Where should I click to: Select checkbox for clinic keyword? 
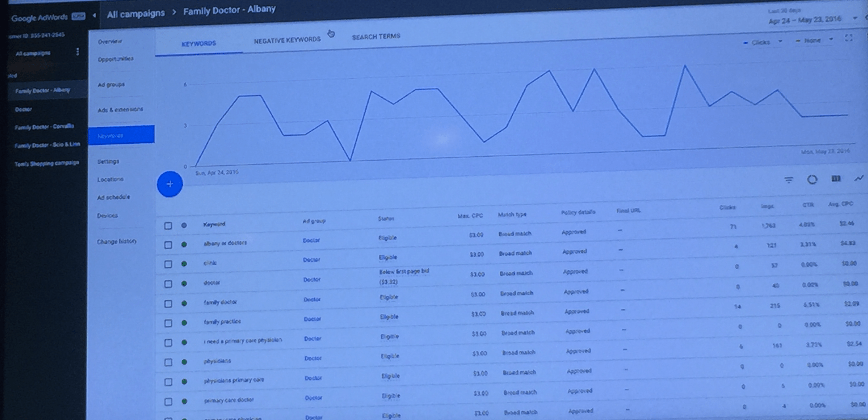[168, 264]
